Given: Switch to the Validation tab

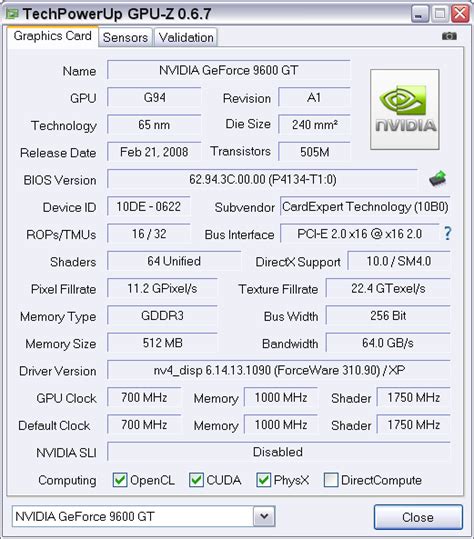Looking at the screenshot, I should [x=186, y=37].
